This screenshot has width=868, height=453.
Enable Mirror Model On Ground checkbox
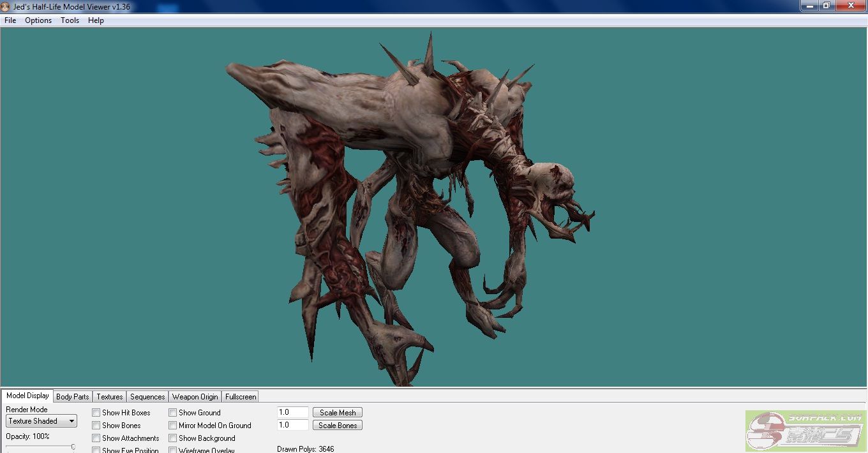(x=173, y=426)
